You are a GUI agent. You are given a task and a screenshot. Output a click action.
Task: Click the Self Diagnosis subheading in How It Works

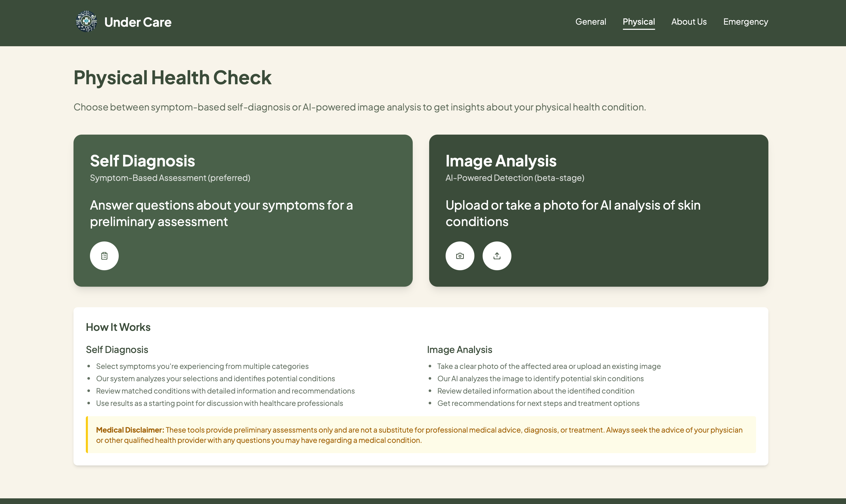tap(117, 349)
